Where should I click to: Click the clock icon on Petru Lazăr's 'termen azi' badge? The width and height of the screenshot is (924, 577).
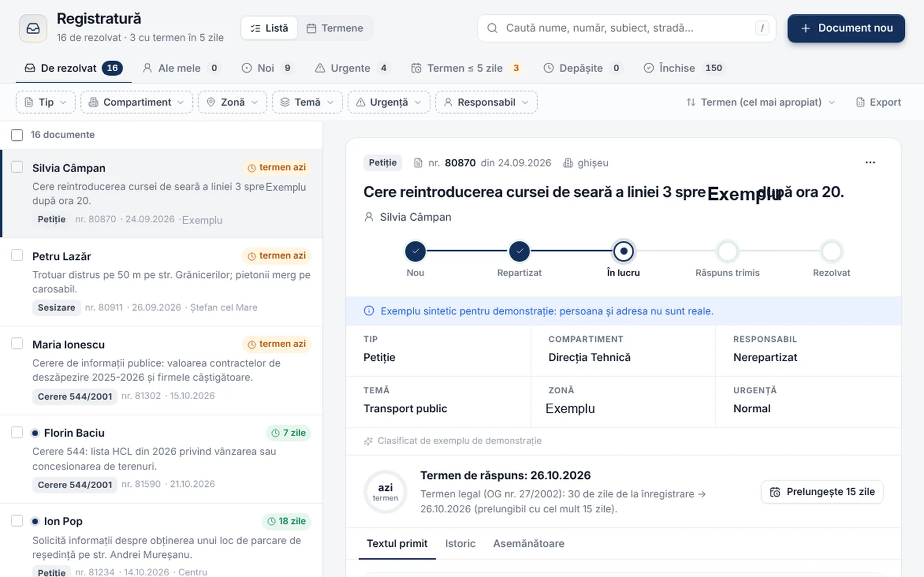pos(252,256)
